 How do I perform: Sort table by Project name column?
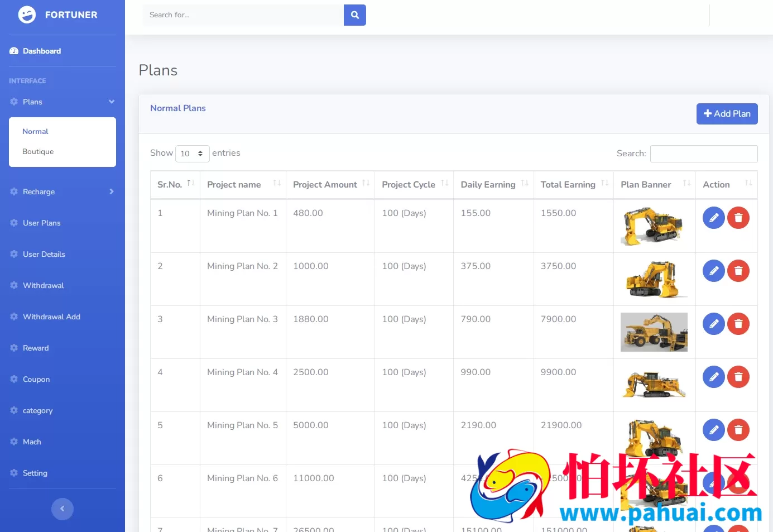[x=243, y=185]
